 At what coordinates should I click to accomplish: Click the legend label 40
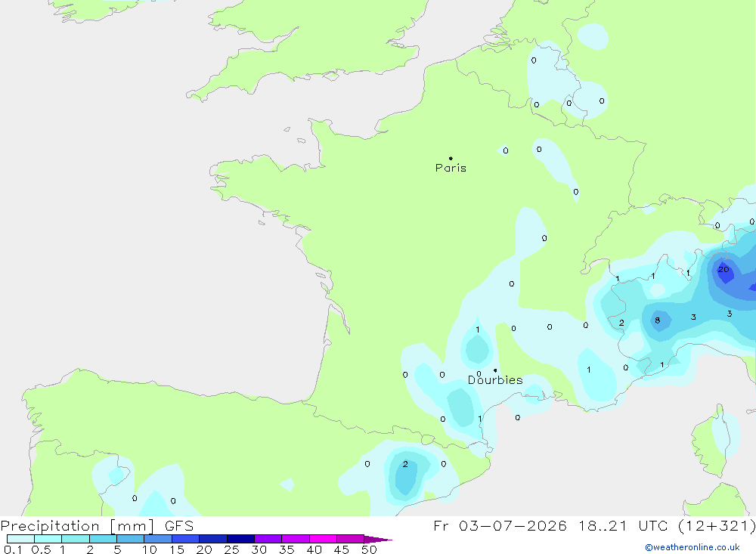point(314,549)
